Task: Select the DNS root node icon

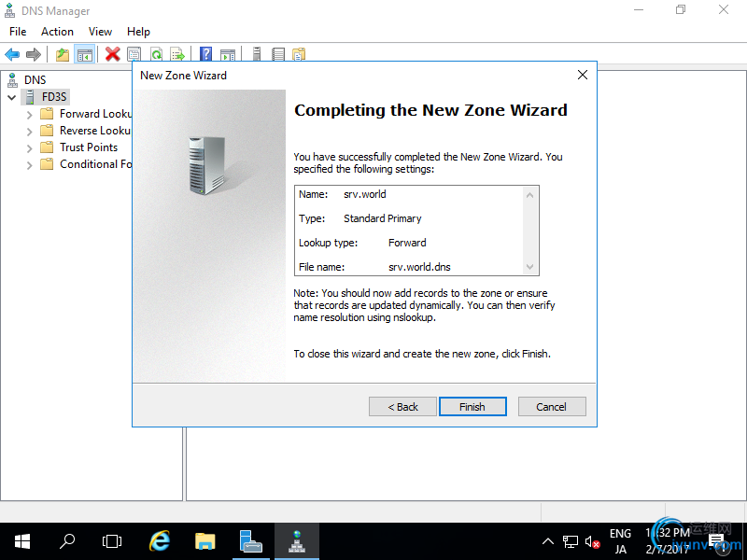Action: tap(12, 80)
